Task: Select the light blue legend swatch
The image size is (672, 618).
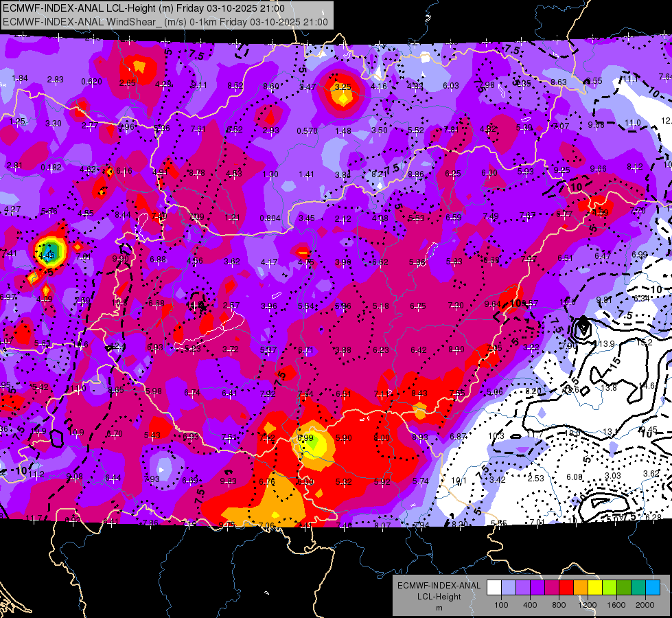Action: coord(508,588)
